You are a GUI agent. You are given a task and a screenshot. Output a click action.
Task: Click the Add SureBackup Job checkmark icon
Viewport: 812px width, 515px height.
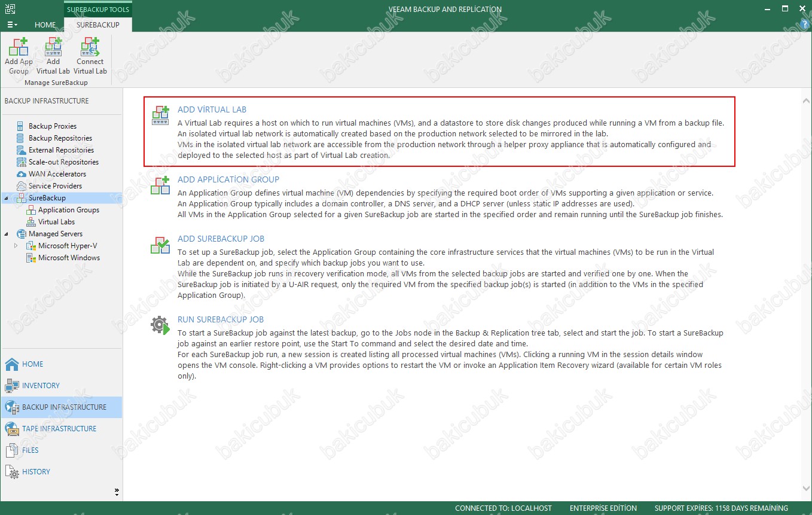(x=160, y=245)
